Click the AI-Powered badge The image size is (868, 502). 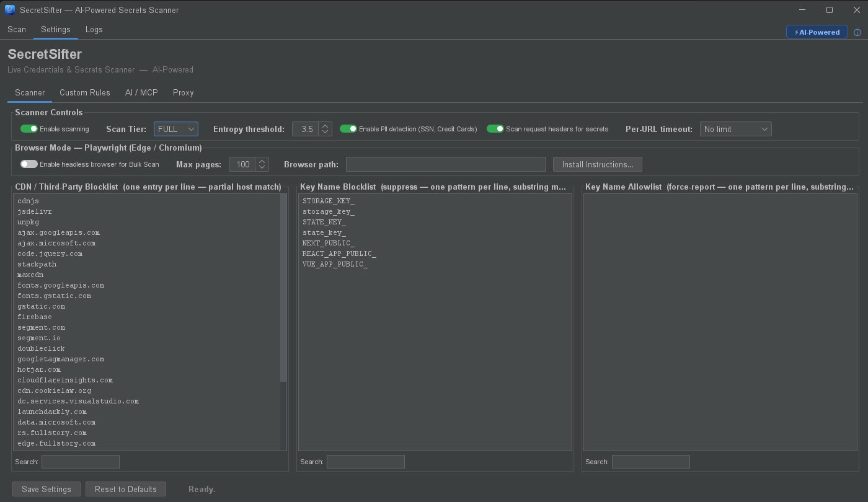click(817, 32)
